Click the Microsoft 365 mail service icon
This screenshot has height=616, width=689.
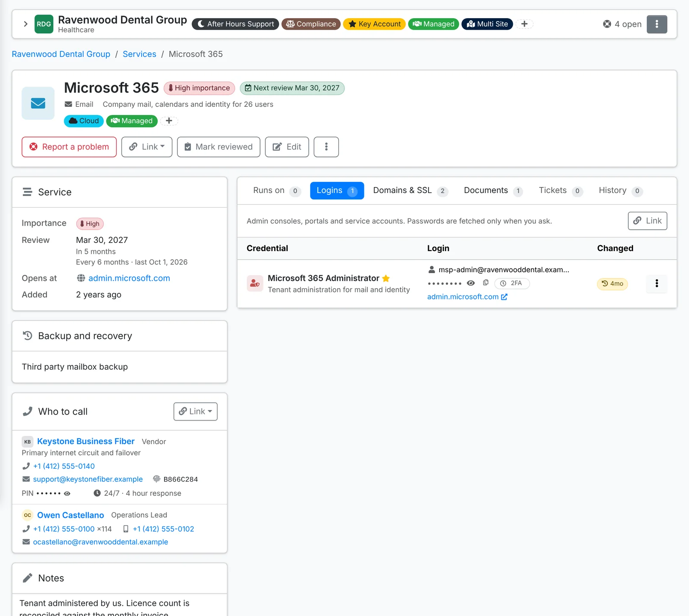point(38,103)
